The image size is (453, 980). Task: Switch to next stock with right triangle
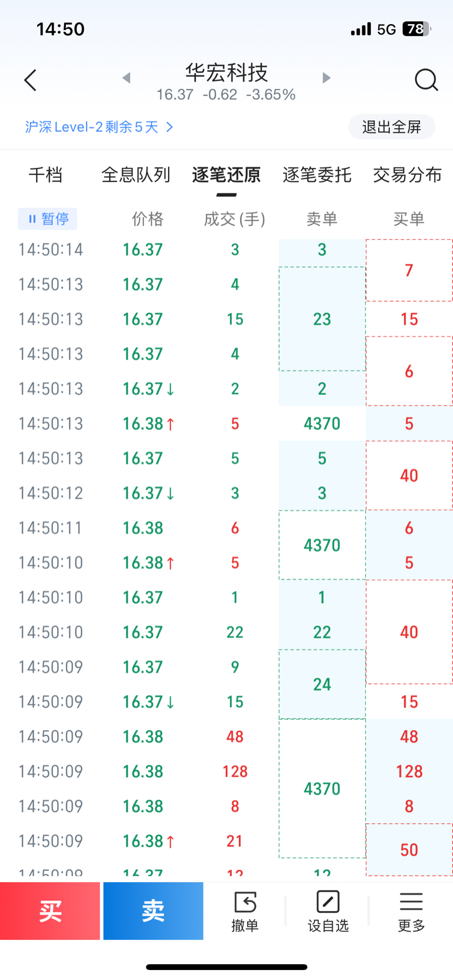tap(326, 78)
